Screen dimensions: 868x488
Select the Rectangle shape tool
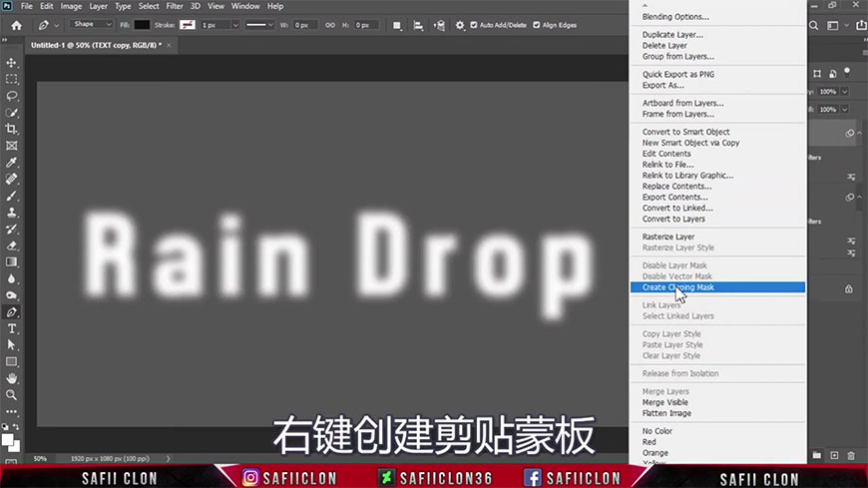(x=11, y=361)
